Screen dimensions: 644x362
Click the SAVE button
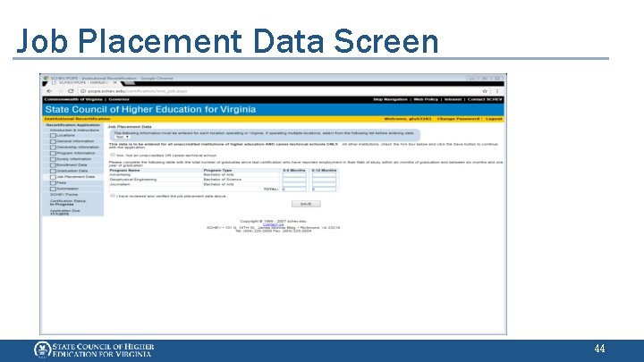[x=306, y=204]
